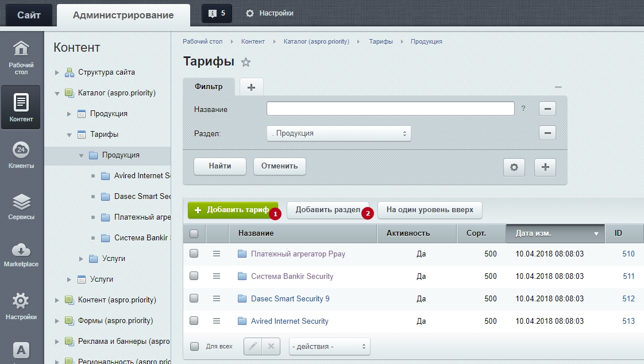
Task: Add Тарифы page to favorites star
Action: [246, 62]
